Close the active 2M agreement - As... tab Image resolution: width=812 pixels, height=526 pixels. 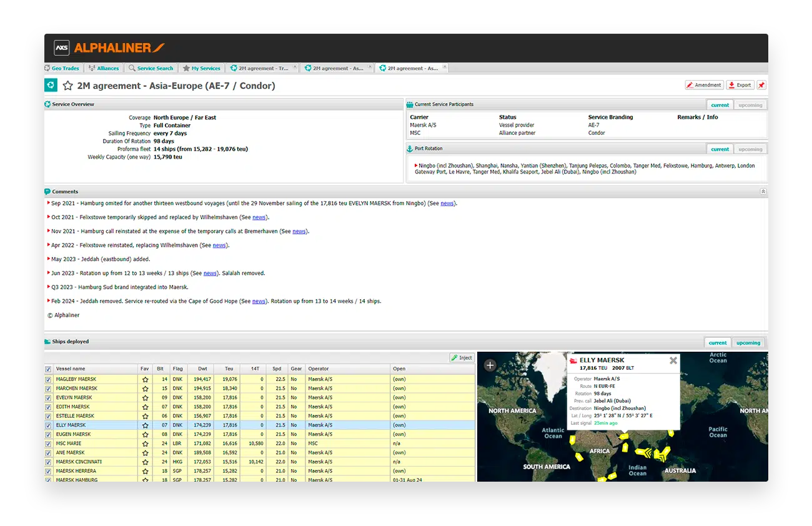pyautogui.click(x=444, y=66)
